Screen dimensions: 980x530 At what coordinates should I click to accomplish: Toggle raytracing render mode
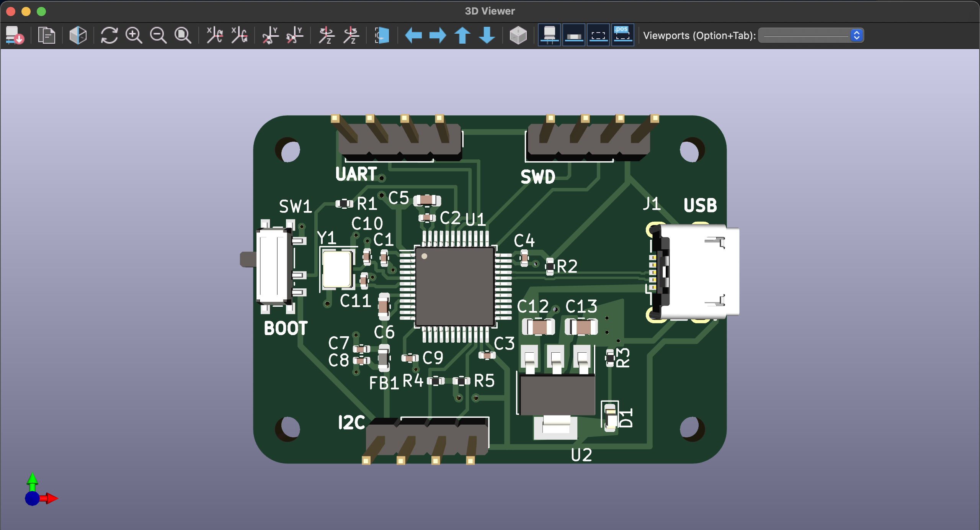(x=77, y=35)
